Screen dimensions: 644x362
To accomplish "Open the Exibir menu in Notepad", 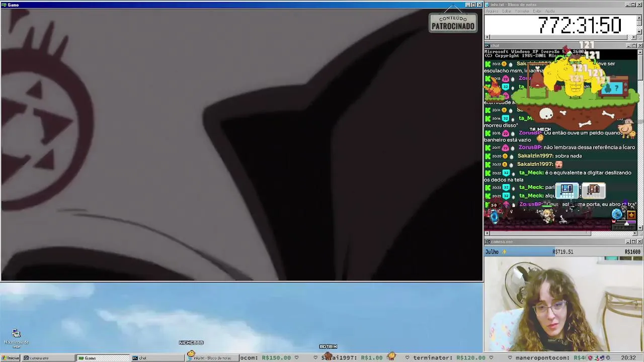I will tap(537, 11).
